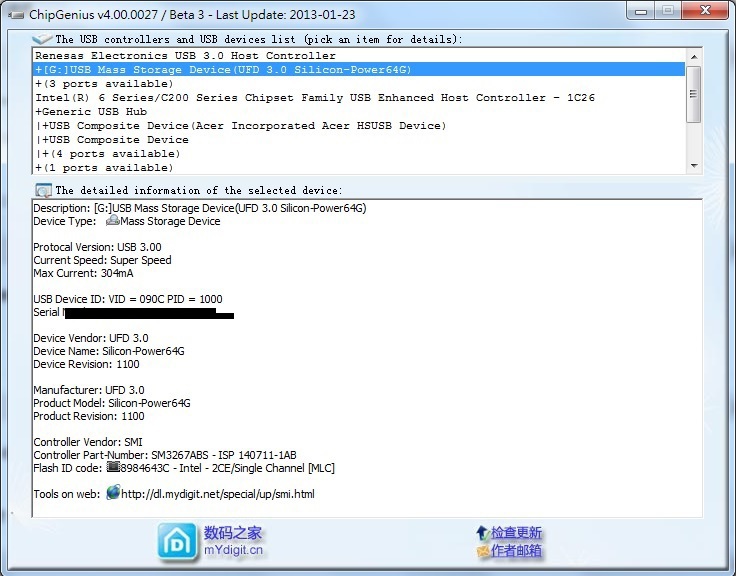The image size is (738, 576).
Task: Click the Device Revision: 1100 line
Action: point(86,364)
